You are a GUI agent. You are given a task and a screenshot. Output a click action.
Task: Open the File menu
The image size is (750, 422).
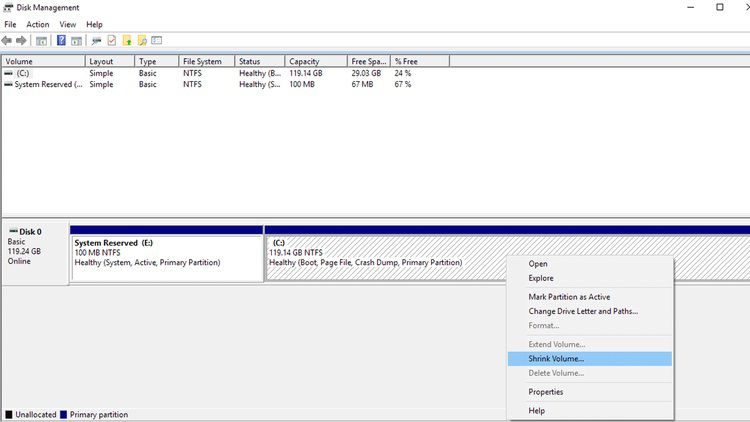pos(10,24)
